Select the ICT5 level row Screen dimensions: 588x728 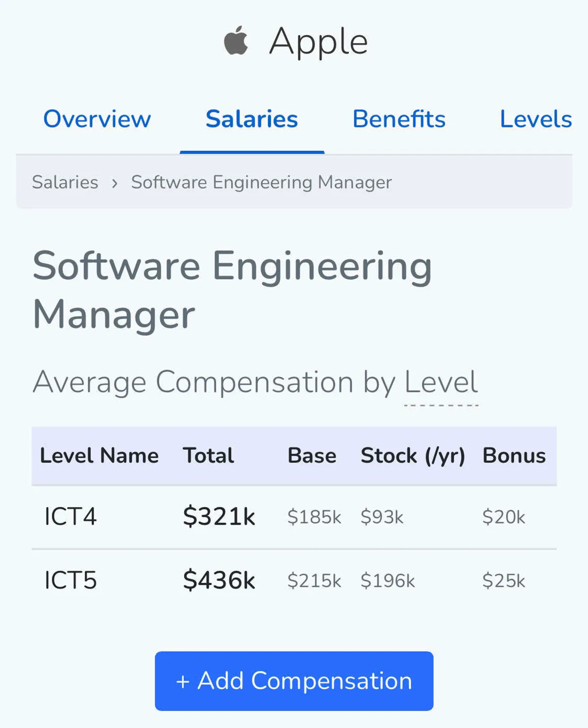pyautogui.click(x=71, y=581)
